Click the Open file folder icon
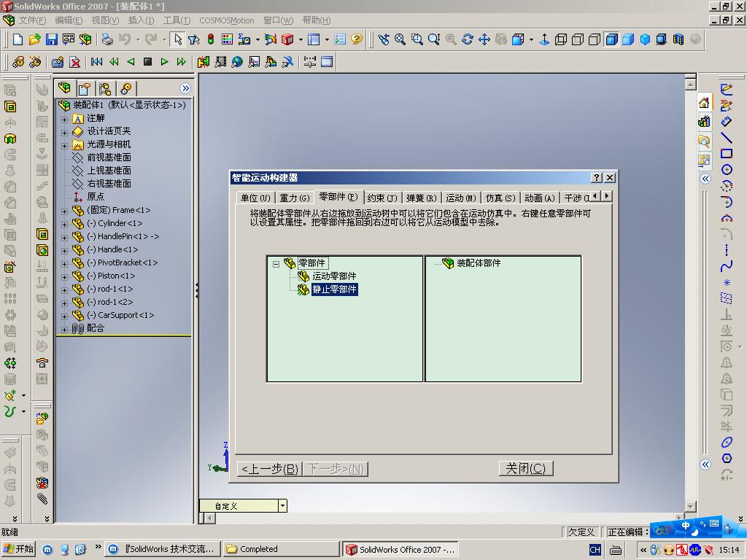 pos(34,39)
